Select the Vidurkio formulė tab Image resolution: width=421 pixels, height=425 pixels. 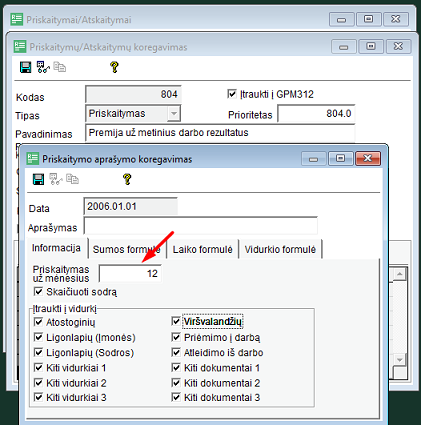(x=280, y=249)
